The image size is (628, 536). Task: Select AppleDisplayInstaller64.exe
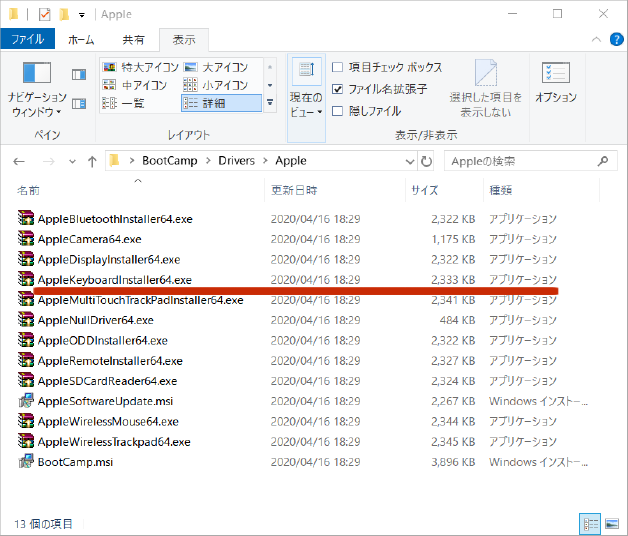click(109, 259)
